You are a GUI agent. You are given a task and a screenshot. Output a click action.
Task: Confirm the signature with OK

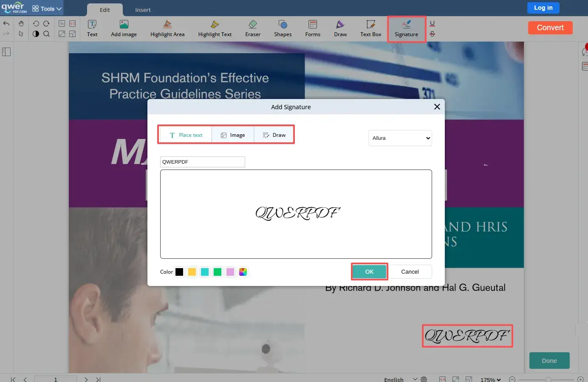coord(369,272)
